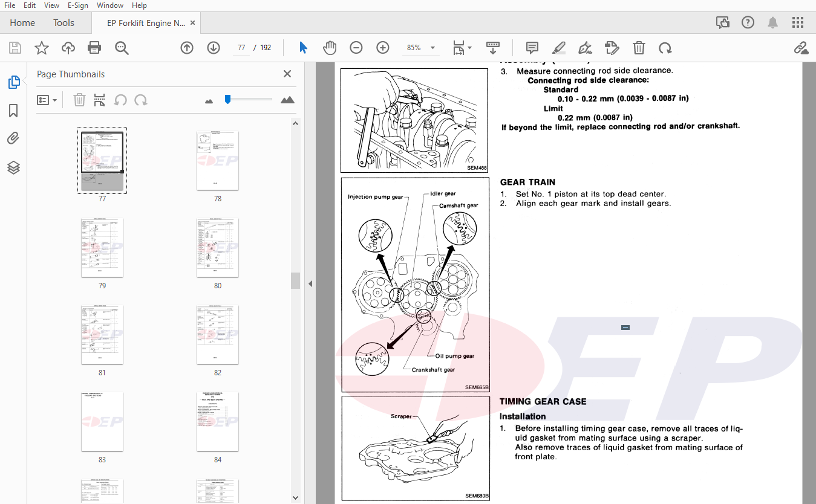Activate the hand pan tool
Image resolution: width=816 pixels, height=504 pixels.
coord(330,48)
